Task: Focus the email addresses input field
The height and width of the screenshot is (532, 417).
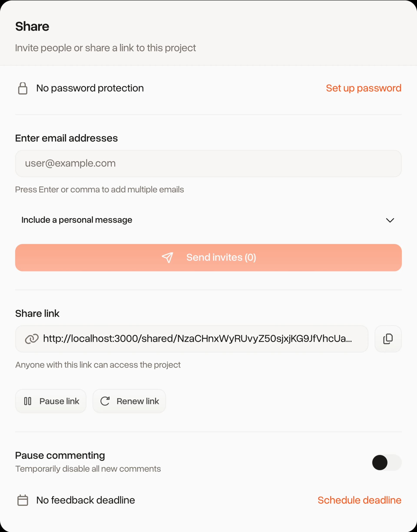Action: (208, 163)
